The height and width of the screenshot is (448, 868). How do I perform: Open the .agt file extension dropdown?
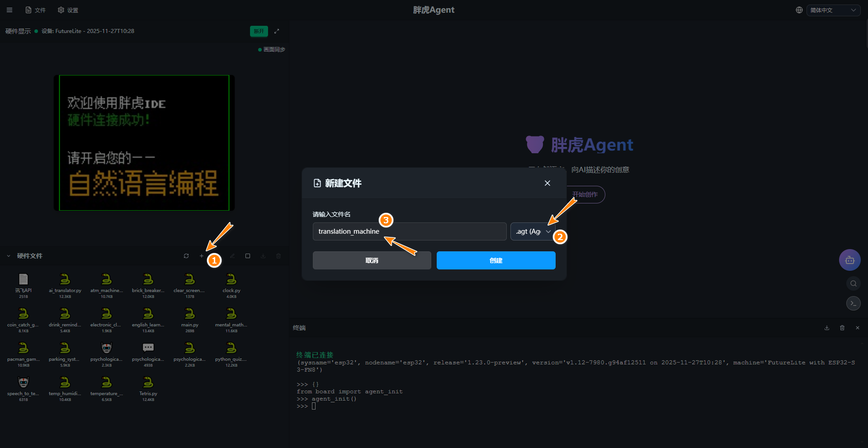[533, 231]
